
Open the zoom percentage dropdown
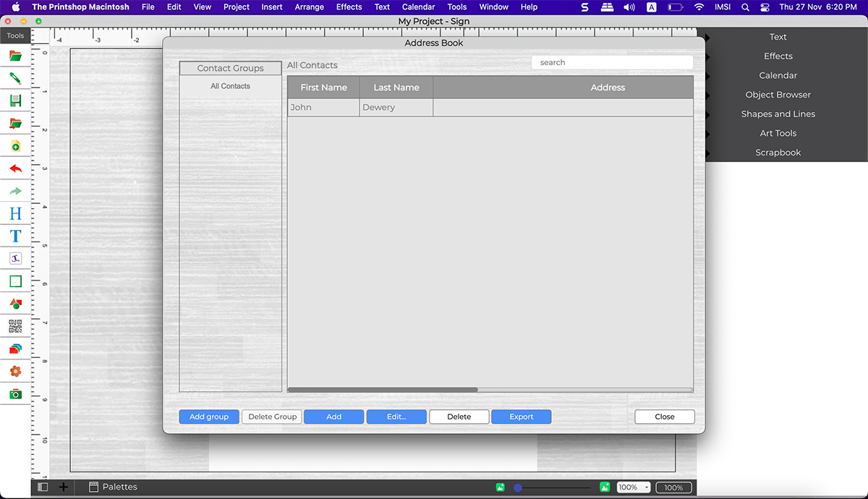pos(634,487)
